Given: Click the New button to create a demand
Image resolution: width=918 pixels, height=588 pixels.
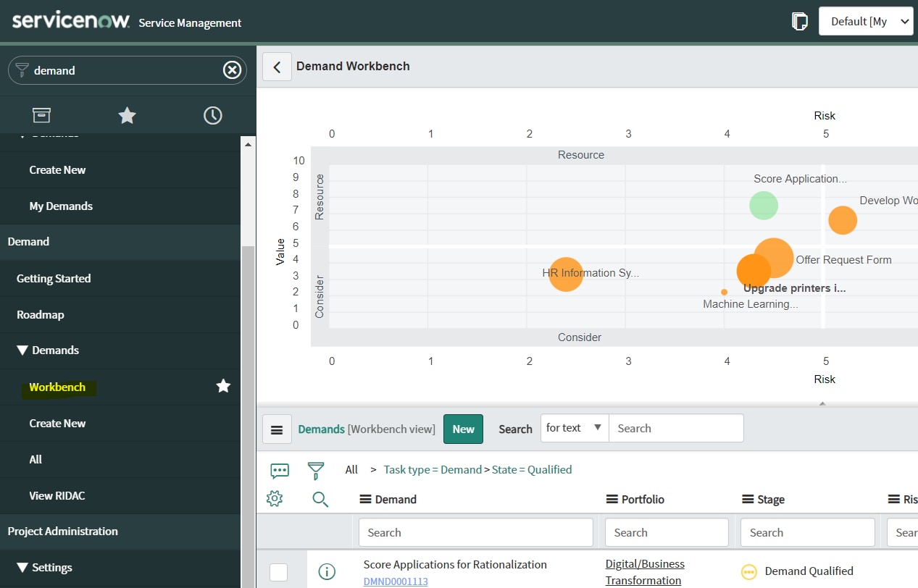Looking at the screenshot, I should [463, 429].
